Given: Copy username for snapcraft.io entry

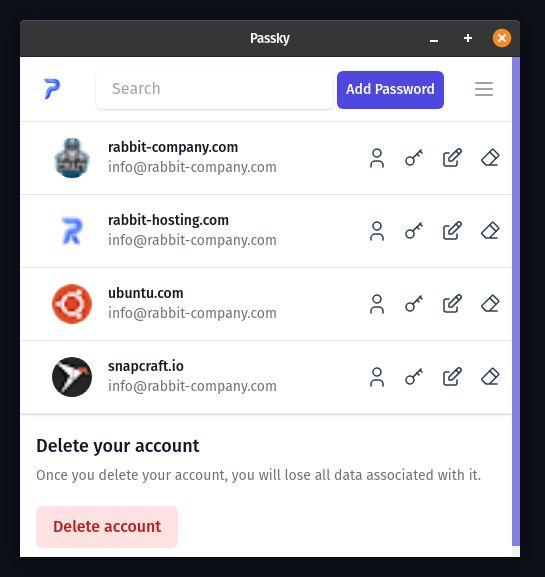Looking at the screenshot, I should pyautogui.click(x=376, y=377).
